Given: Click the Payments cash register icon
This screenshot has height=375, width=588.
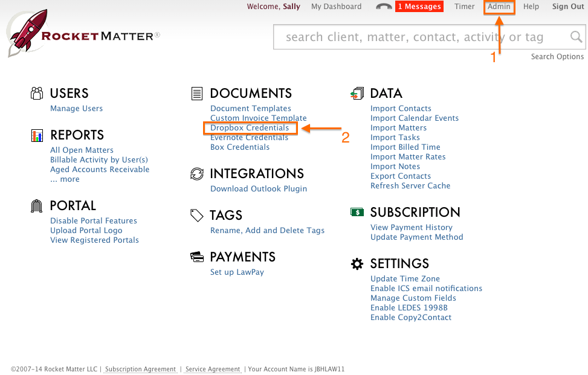Looking at the screenshot, I should coord(197,256).
